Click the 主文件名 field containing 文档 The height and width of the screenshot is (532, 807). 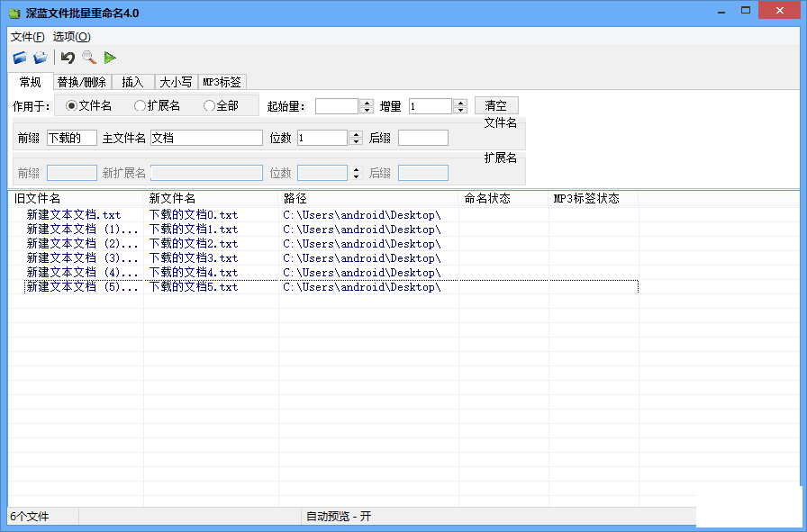click(x=206, y=138)
